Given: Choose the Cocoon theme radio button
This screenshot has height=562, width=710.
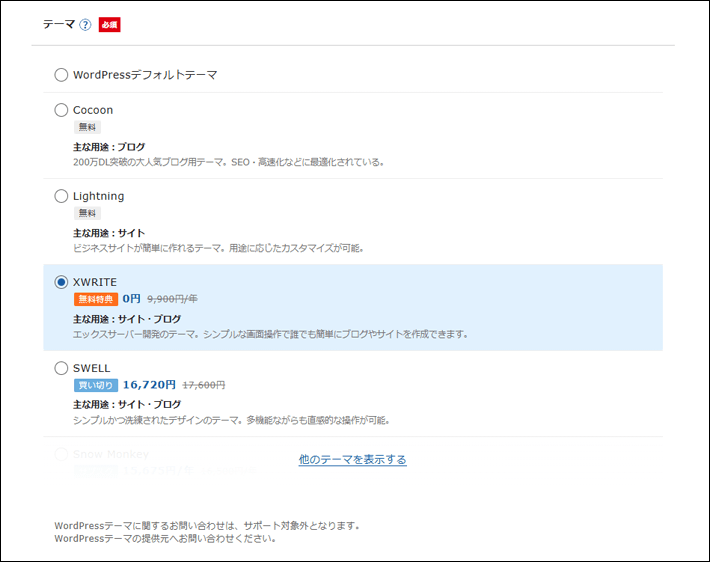Looking at the screenshot, I should [x=61, y=110].
